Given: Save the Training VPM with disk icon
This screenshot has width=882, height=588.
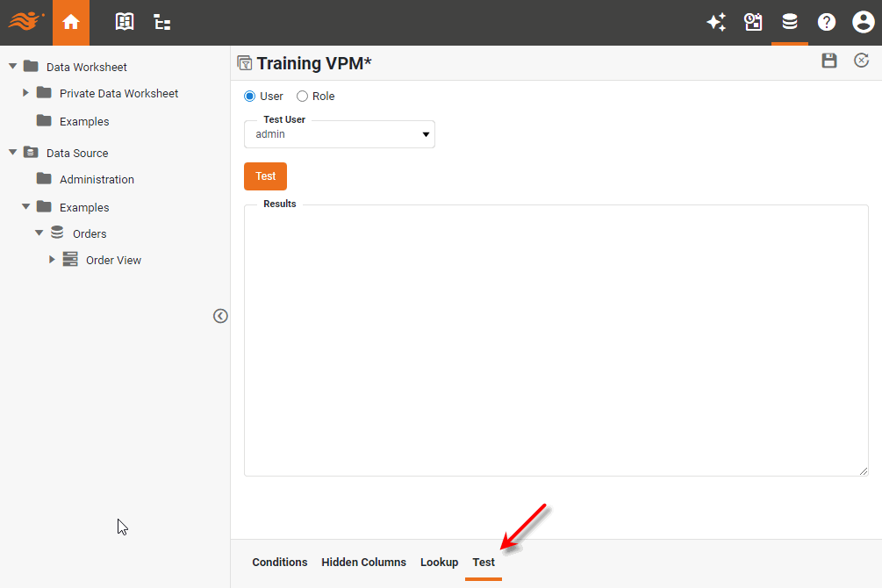Looking at the screenshot, I should 829,61.
